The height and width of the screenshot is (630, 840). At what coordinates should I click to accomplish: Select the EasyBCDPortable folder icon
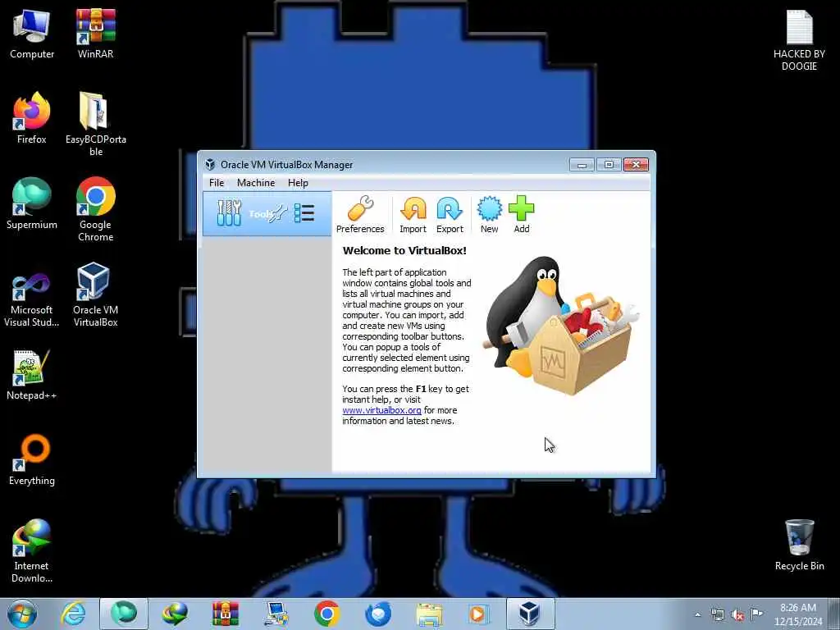[95, 125]
